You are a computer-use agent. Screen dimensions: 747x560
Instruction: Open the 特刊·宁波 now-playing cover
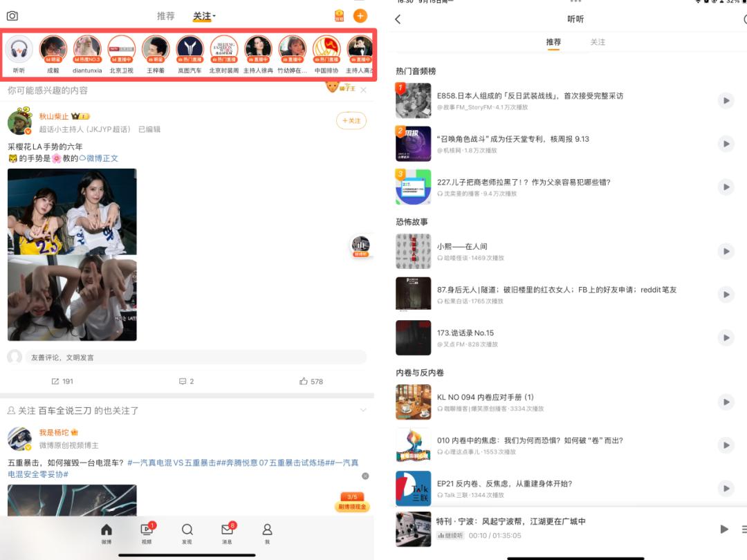pyautogui.click(x=413, y=529)
